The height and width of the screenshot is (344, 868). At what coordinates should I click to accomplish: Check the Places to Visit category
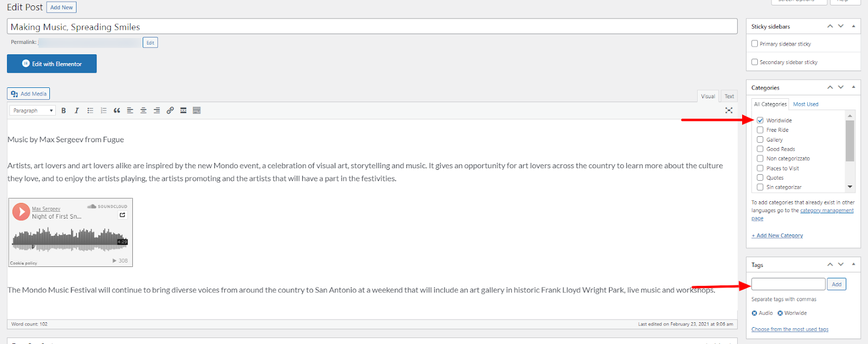point(760,168)
